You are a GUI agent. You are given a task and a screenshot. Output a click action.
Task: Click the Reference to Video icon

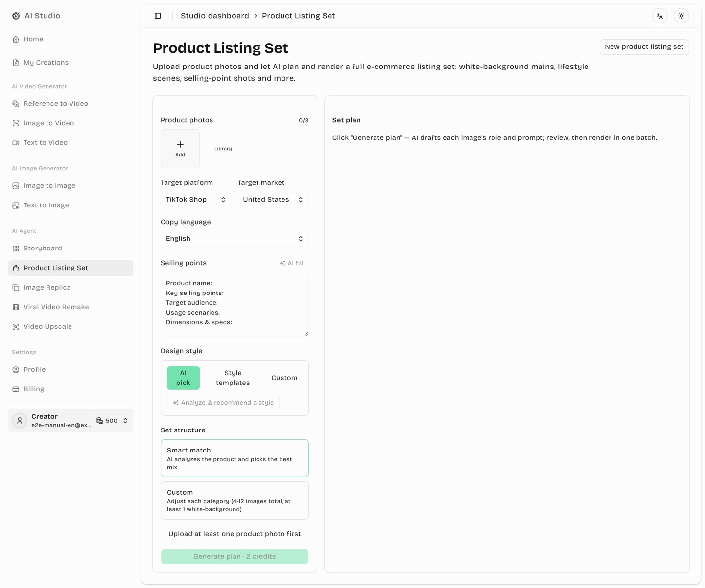(x=16, y=104)
